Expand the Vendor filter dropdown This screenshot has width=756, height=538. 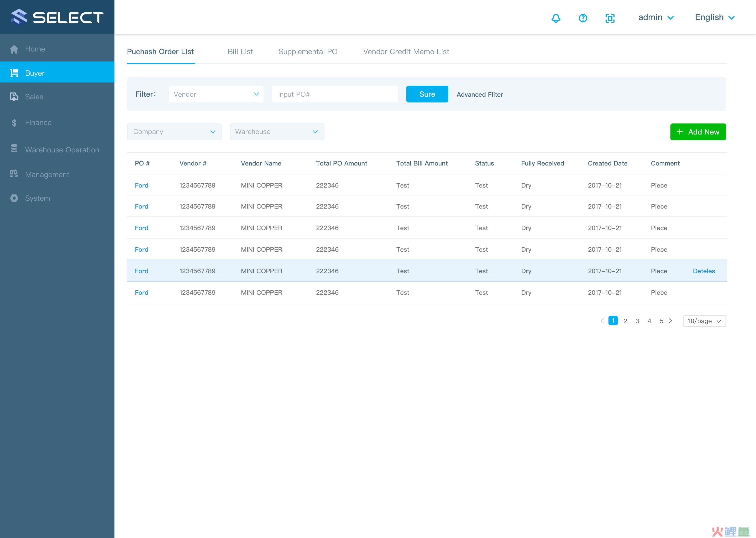click(x=216, y=94)
